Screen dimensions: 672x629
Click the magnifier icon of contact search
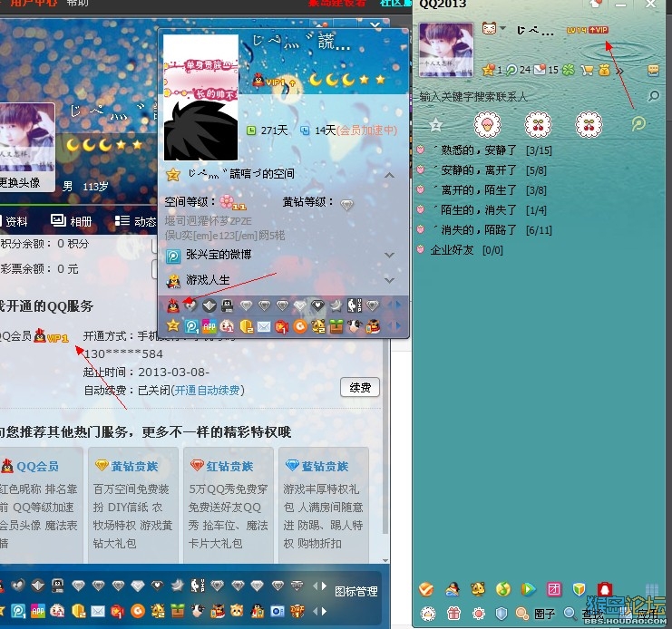pos(653,96)
